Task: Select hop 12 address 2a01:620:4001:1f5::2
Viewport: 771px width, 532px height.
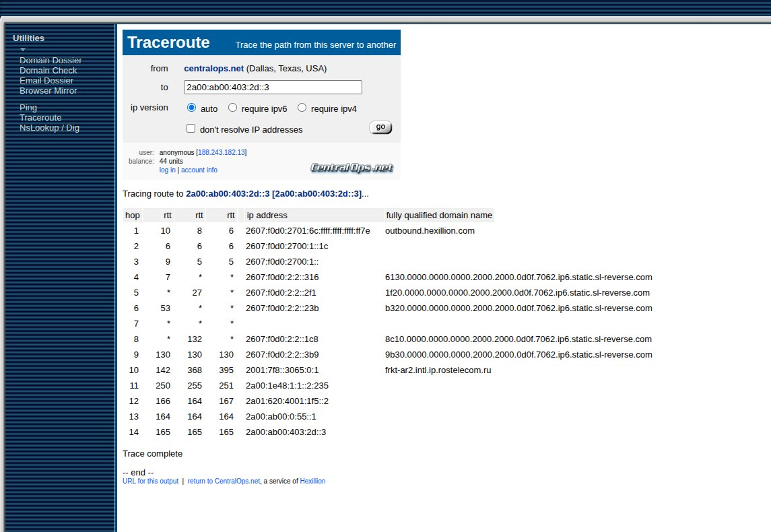Action: [x=287, y=401]
